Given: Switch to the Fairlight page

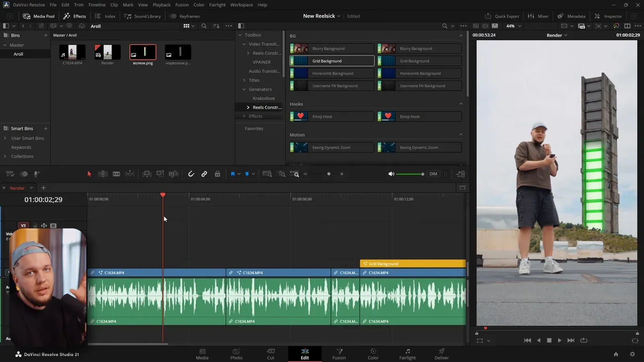Looking at the screenshot, I should tap(407, 354).
